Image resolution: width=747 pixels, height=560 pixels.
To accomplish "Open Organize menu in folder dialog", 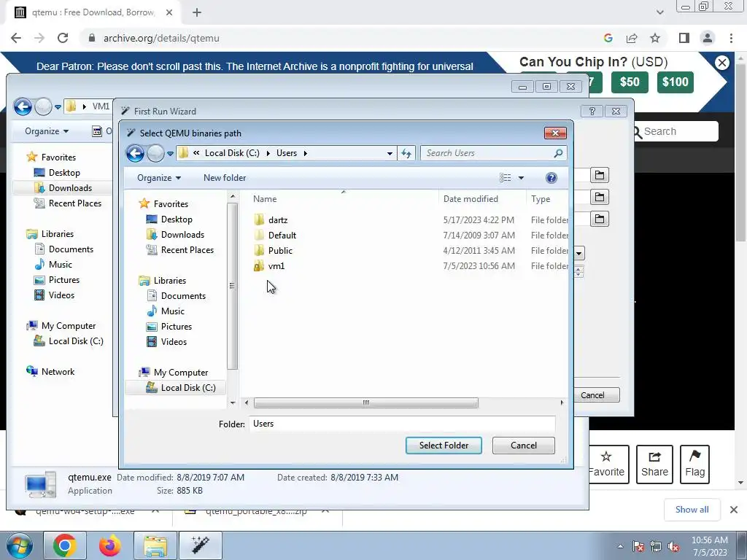I will pos(159,178).
